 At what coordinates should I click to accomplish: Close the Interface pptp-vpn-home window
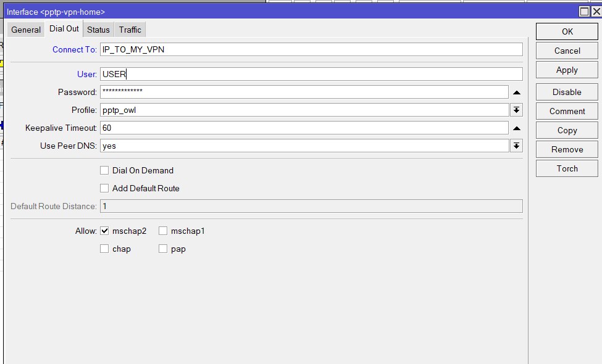pyautogui.click(x=596, y=12)
